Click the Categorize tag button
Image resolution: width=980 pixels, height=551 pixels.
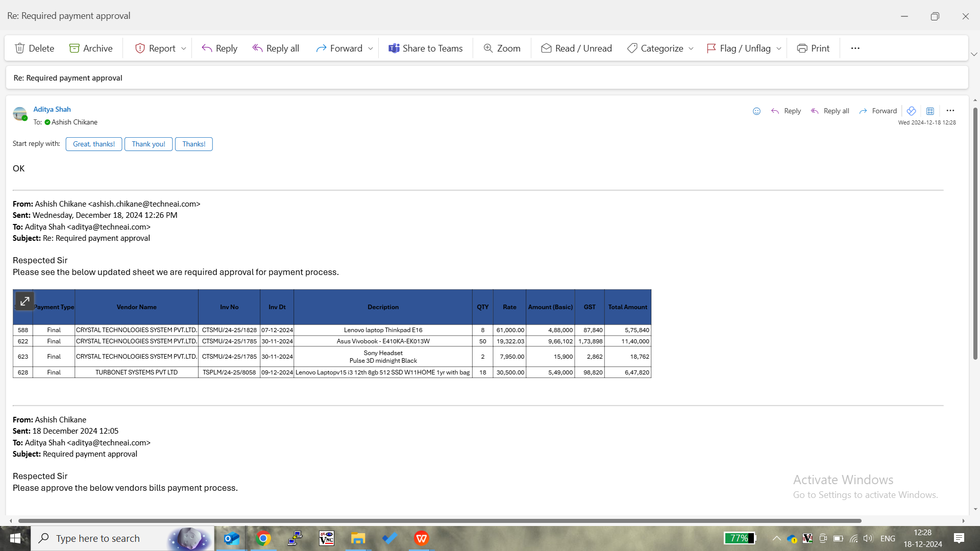click(x=655, y=48)
